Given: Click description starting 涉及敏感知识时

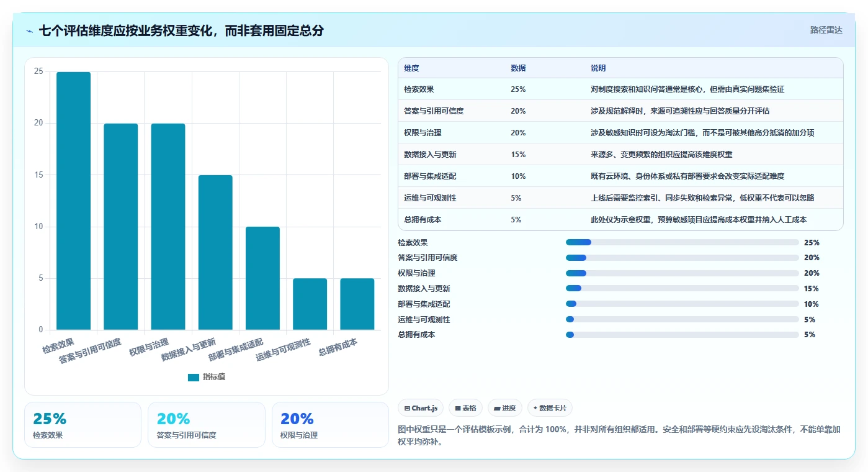Looking at the screenshot, I should tap(702, 133).
